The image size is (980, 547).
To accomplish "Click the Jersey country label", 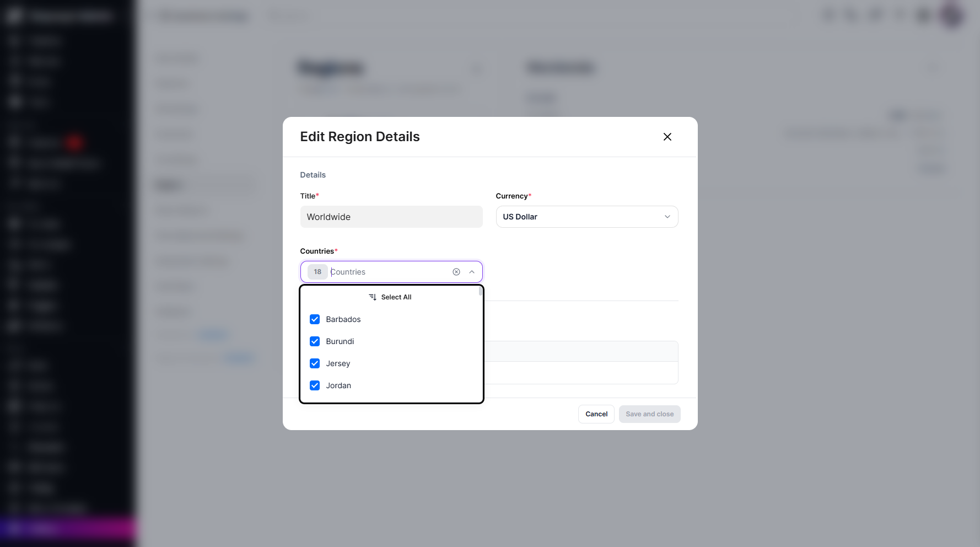I will [338, 363].
